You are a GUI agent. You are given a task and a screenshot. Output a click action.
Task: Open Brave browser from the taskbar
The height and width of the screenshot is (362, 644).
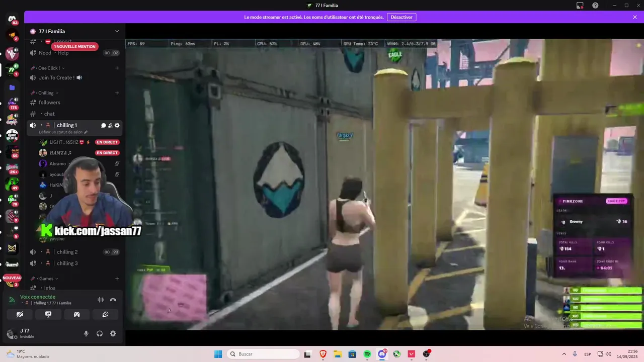(323, 354)
